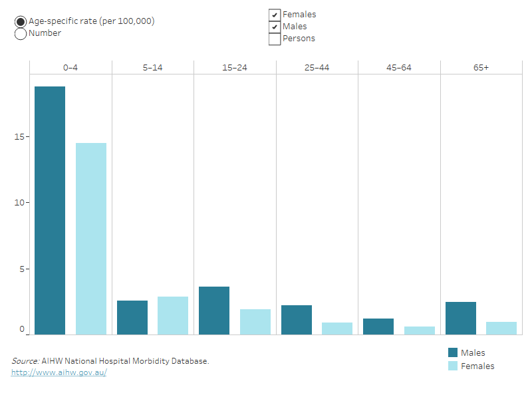Click the 0–4 age group header
Screen dimensions: 532x399
[x=70, y=67]
